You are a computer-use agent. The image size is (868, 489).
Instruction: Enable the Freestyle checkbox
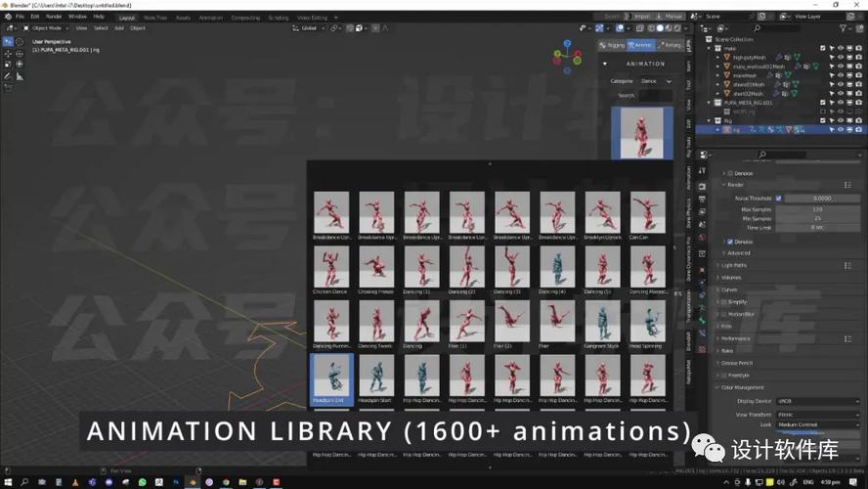pos(723,376)
